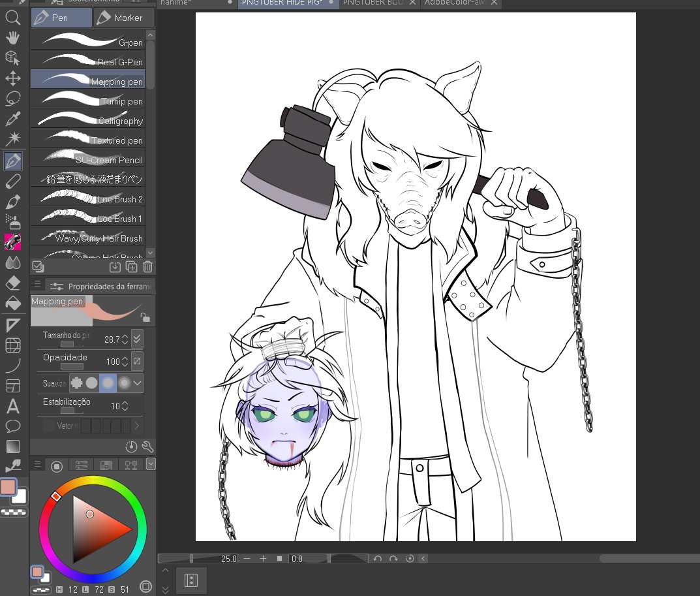Open opacity dynamics settings button
Viewport: 700px width, 596px height.
click(138, 361)
